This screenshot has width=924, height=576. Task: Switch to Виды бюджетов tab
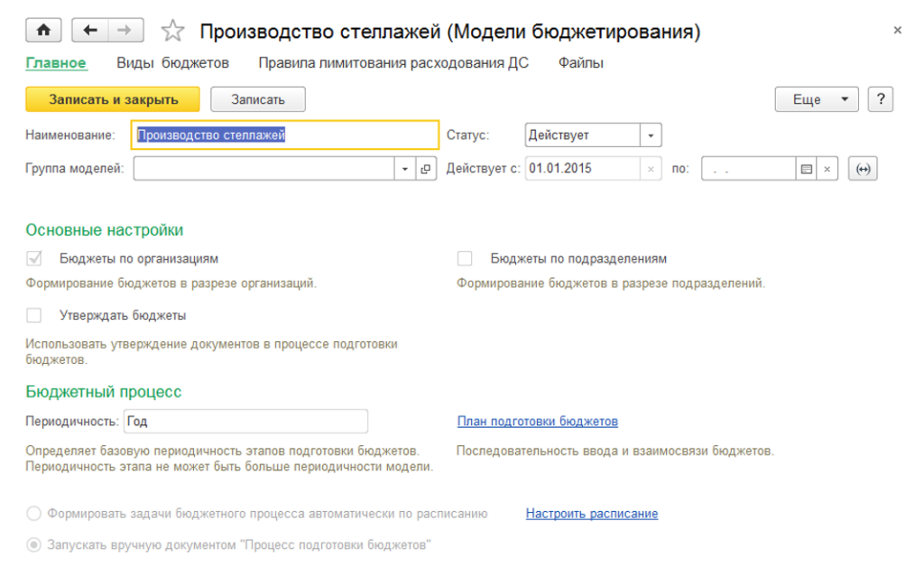click(172, 63)
